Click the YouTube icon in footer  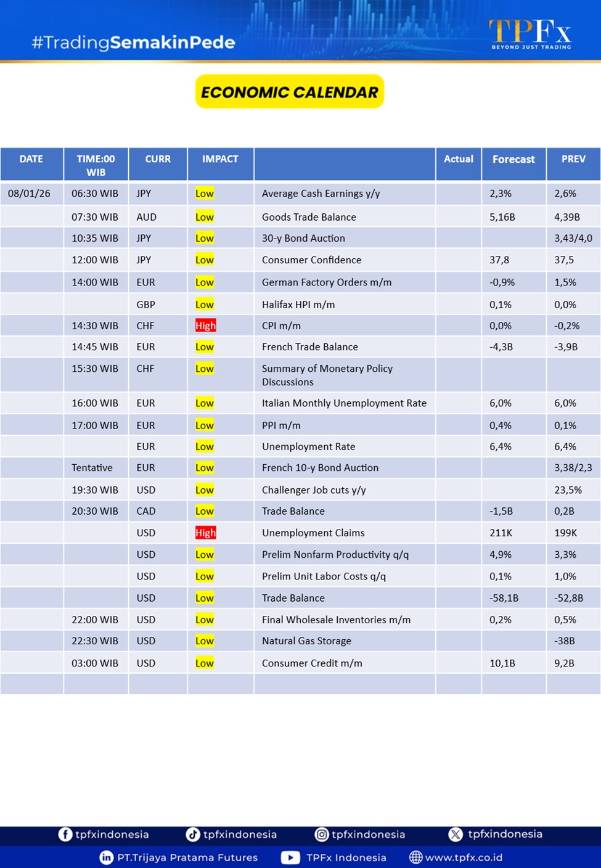point(290,858)
